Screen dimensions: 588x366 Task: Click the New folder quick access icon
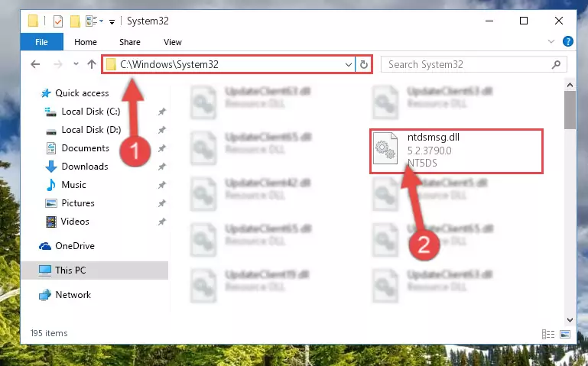click(75, 21)
